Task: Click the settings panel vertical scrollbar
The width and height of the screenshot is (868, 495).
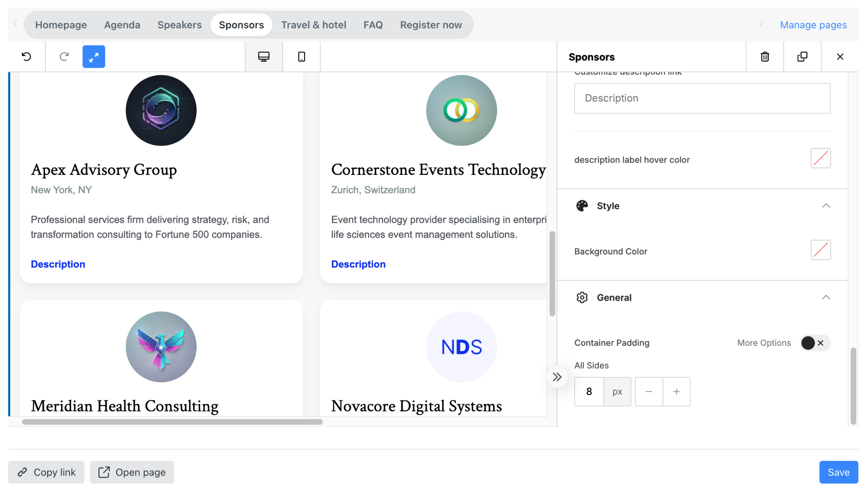Action: point(853,386)
